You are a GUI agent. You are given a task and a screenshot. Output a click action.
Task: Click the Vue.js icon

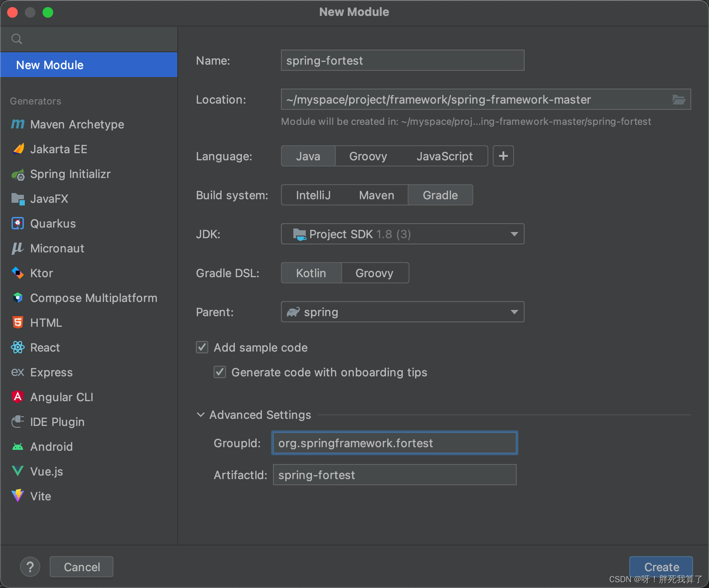(18, 471)
